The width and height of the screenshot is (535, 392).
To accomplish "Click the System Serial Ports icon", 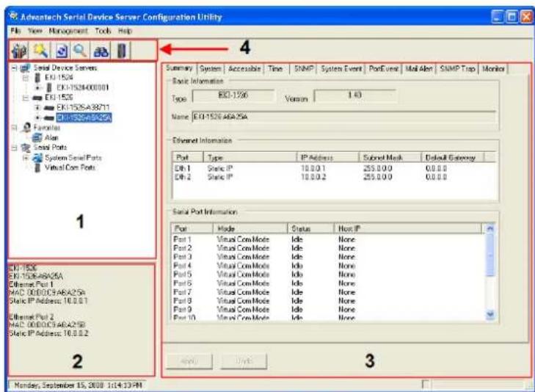I will tap(37, 158).
